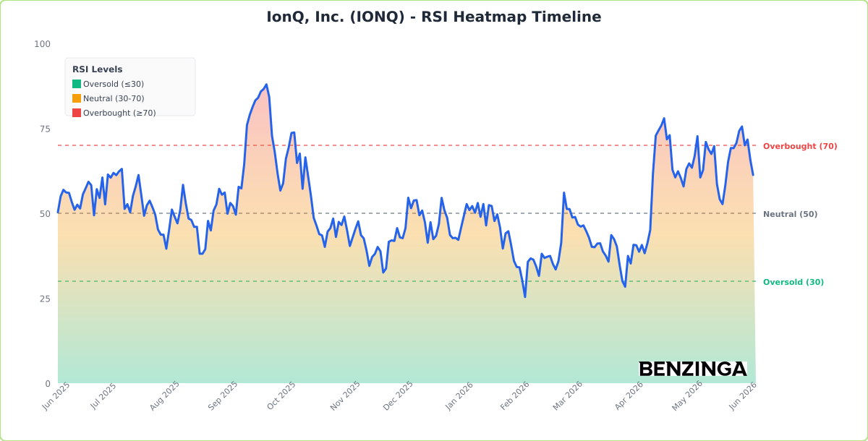Click the 'Apr 2026' x-axis label
Viewport: 868px width, 441px height.
629,396
